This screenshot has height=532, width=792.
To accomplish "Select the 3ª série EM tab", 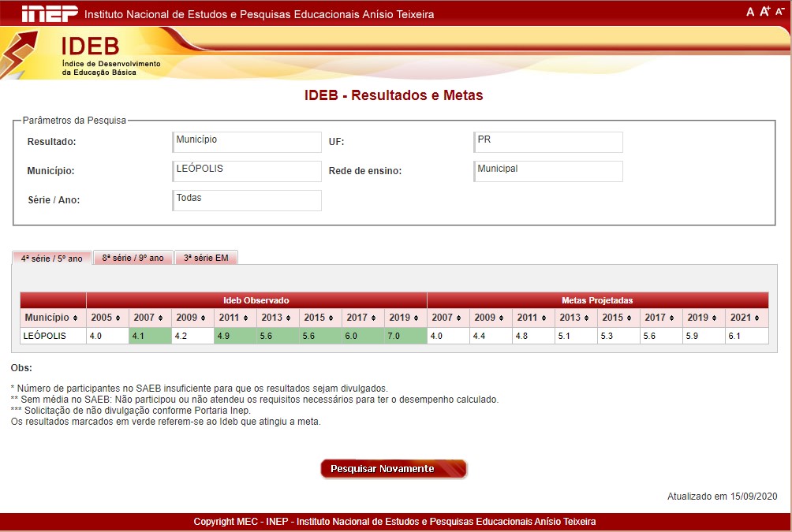I will click(206, 258).
